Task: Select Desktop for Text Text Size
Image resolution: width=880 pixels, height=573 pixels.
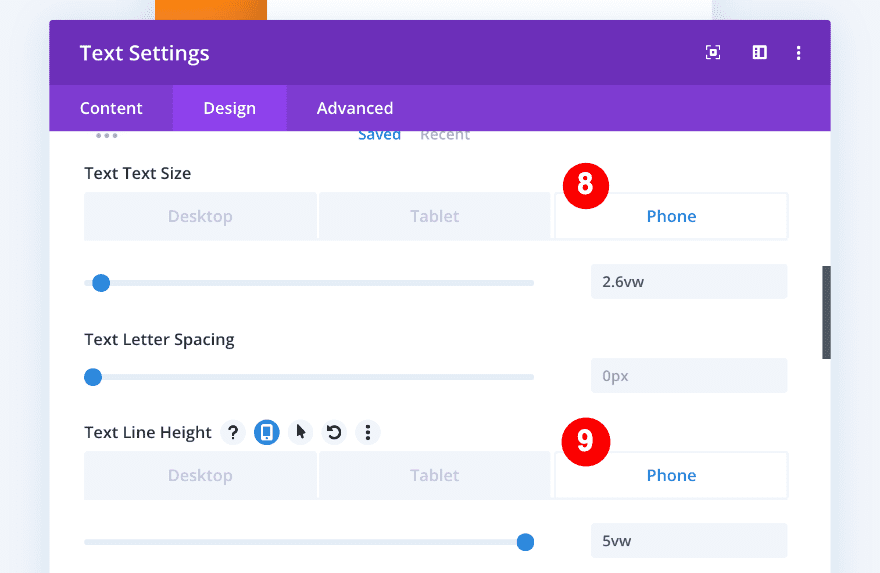Action: coord(200,216)
